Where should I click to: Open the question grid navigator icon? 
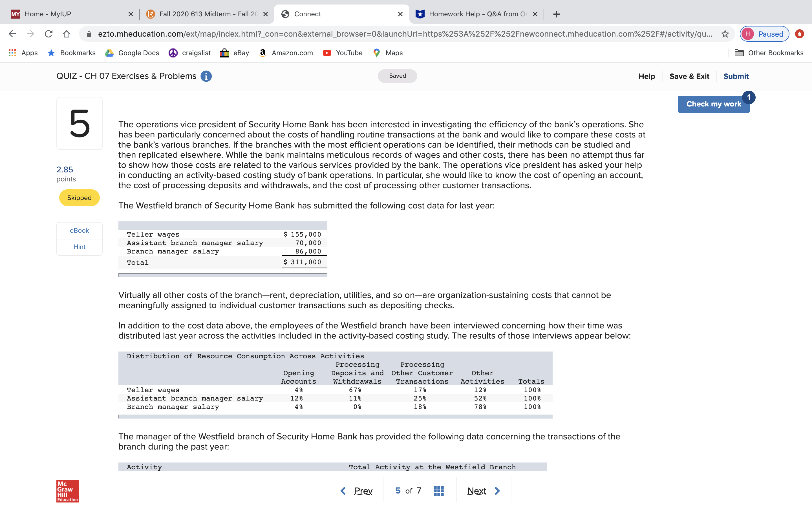tap(438, 491)
